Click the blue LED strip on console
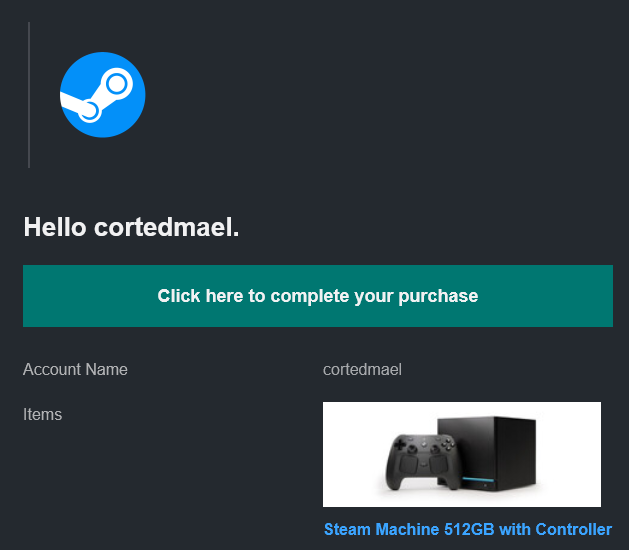Viewport: 629px width, 550px height. [478, 479]
